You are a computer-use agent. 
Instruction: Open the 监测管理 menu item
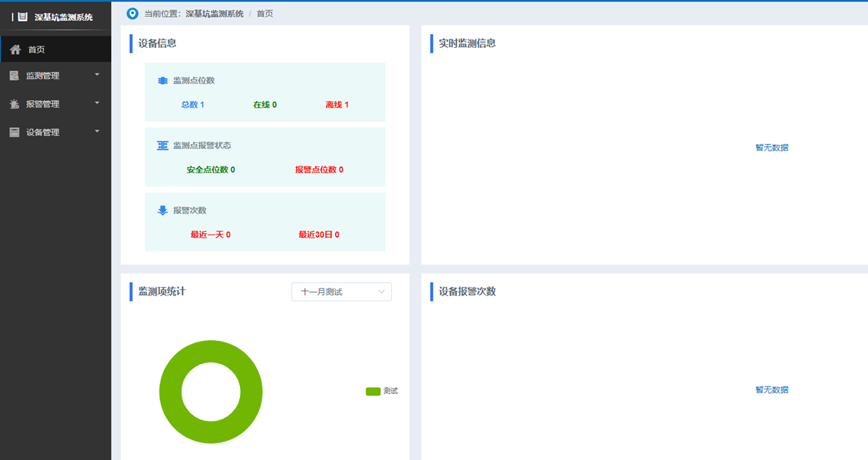43,76
